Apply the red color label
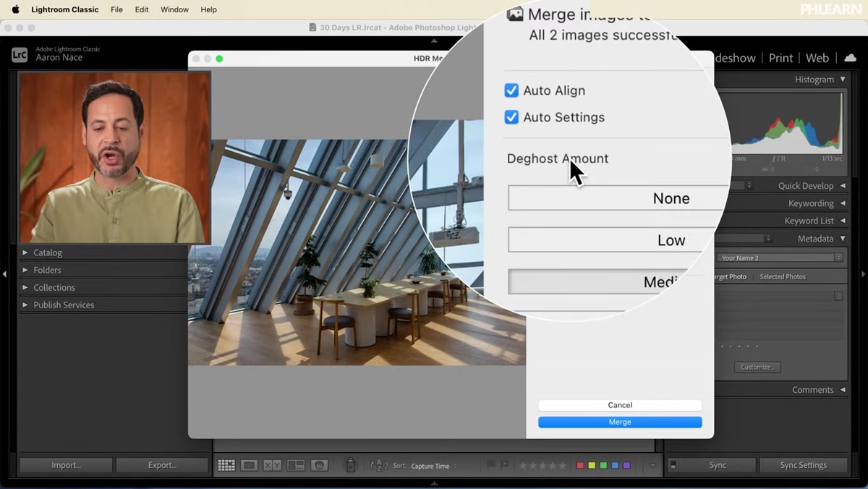 coord(580,466)
